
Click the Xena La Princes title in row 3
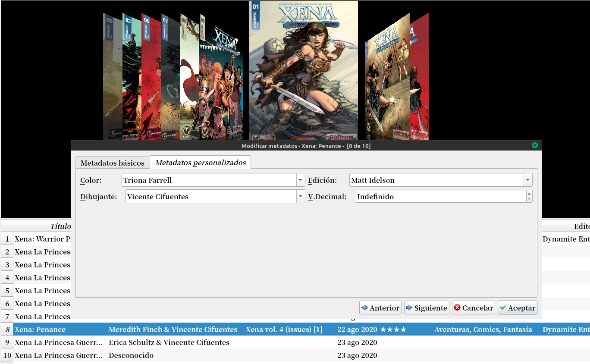[x=42, y=265]
